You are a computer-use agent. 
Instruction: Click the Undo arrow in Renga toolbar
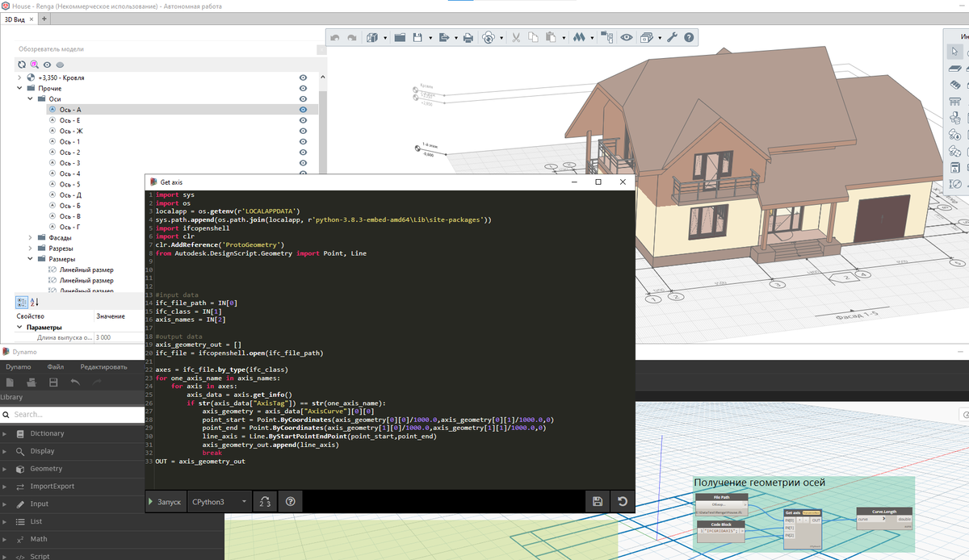(337, 38)
